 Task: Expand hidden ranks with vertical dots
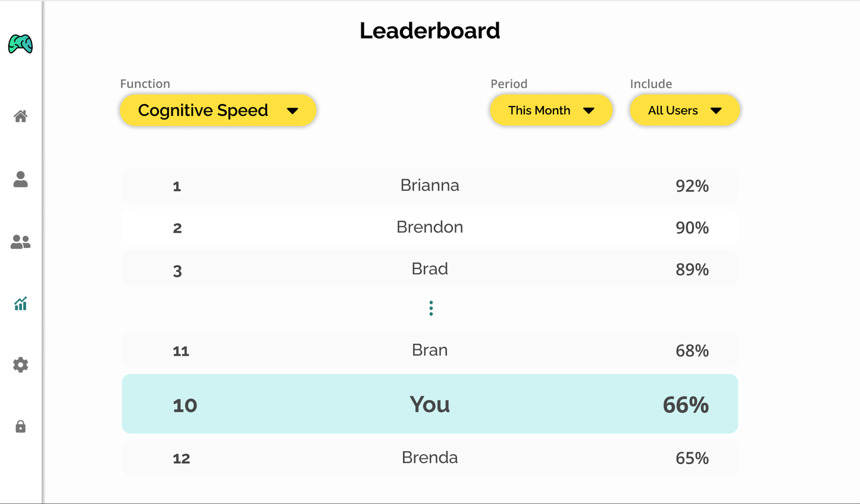(431, 308)
